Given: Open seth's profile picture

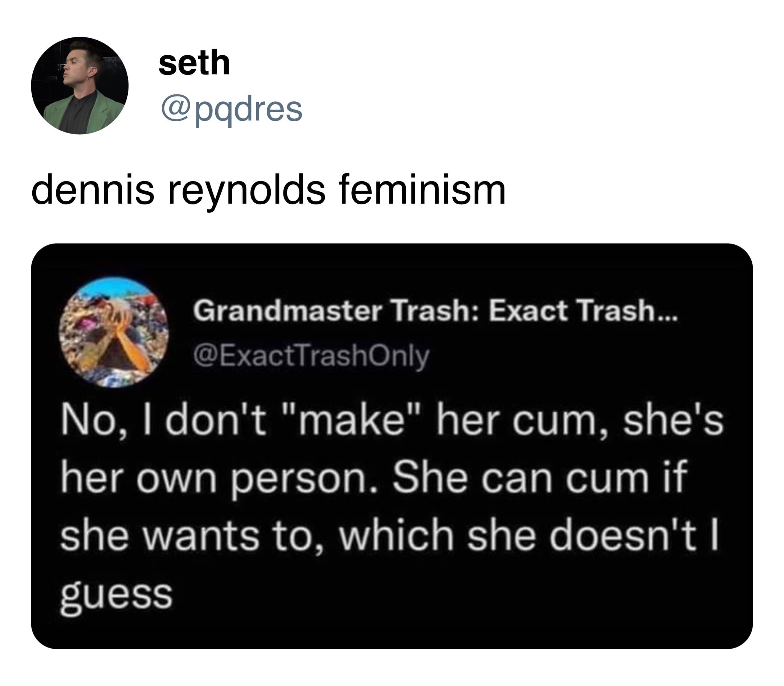Looking at the screenshot, I should pos(79,85).
